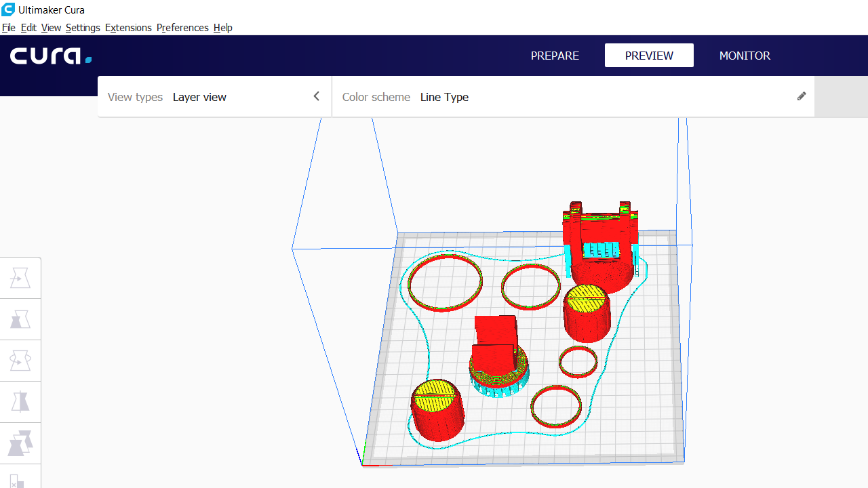Select the Scale tool in the left toolbar
This screenshot has height=488, width=868.
pyautogui.click(x=20, y=319)
